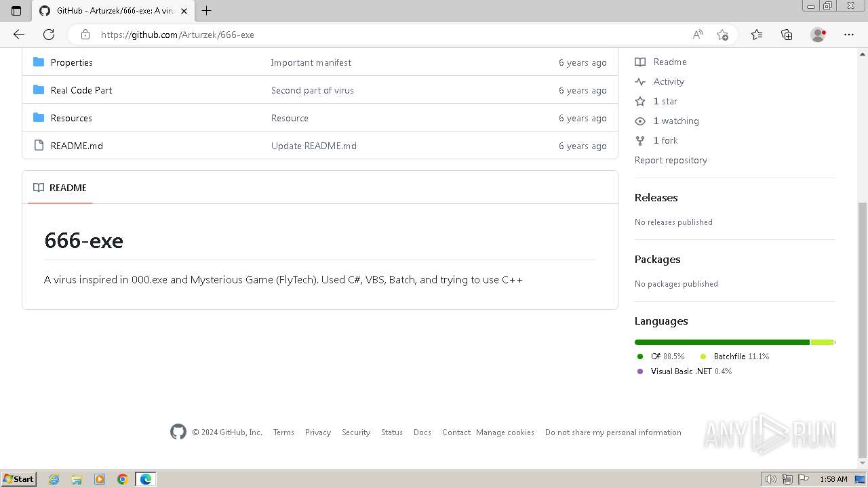This screenshot has height=488, width=868.
Task: View the 'Update README.md' commit
Action: (x=314, y=146)
